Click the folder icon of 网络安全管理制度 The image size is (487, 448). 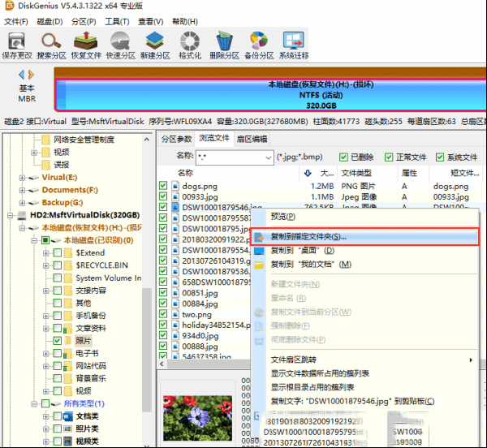pyautogui.click(x=46, y=140)
